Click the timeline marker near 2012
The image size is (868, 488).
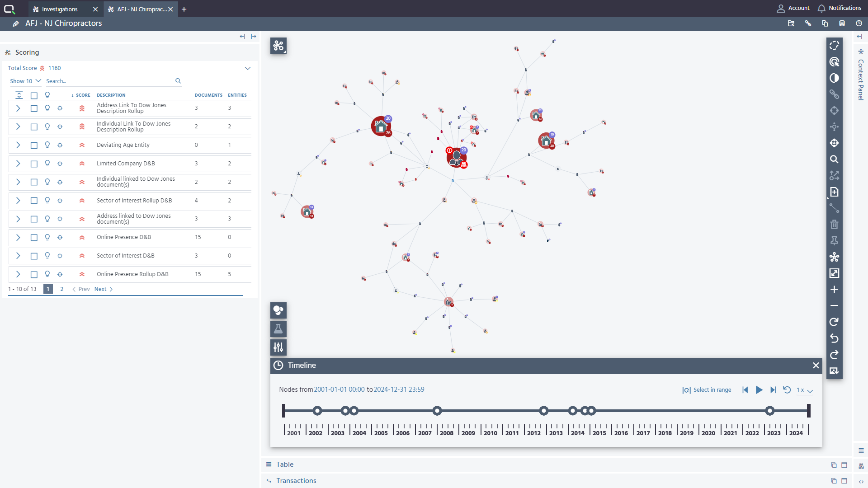[x=544, y=411]
